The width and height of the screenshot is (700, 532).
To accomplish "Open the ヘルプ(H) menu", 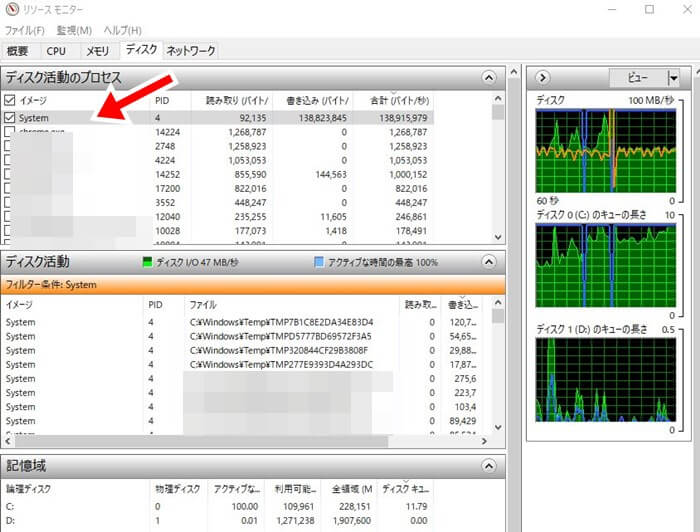I will [x=123, y=31].
